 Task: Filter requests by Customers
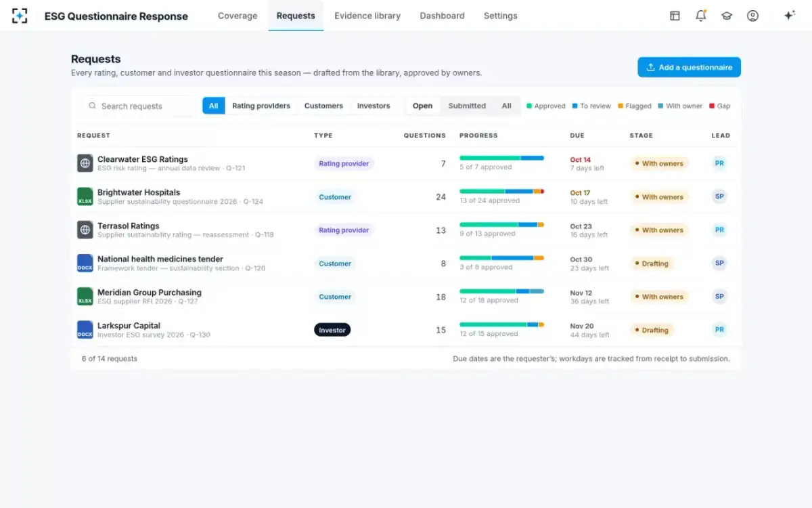click(x=323, y=106)
